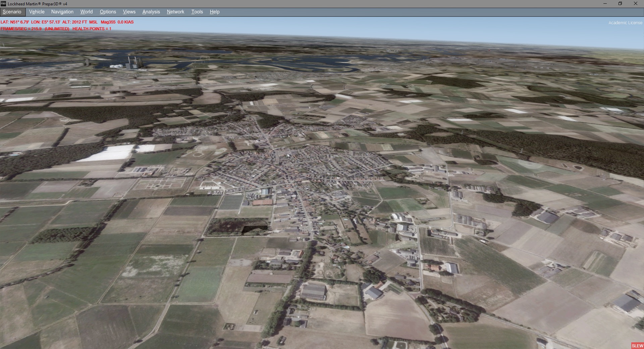
Task: Close the Prepar3D window
Action: point(635,4)
